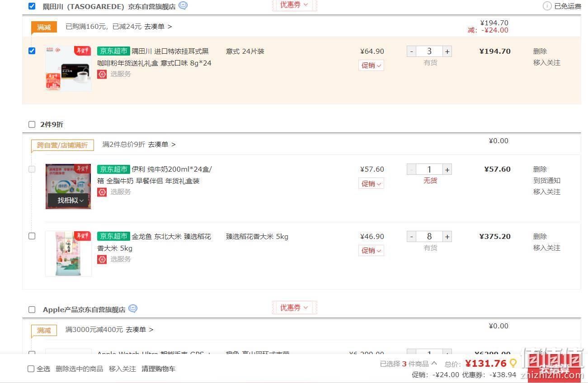Check the 金龙鱼 rice item checkbox
Viewport: 588px width, 383px height.
tap(32, 236)
